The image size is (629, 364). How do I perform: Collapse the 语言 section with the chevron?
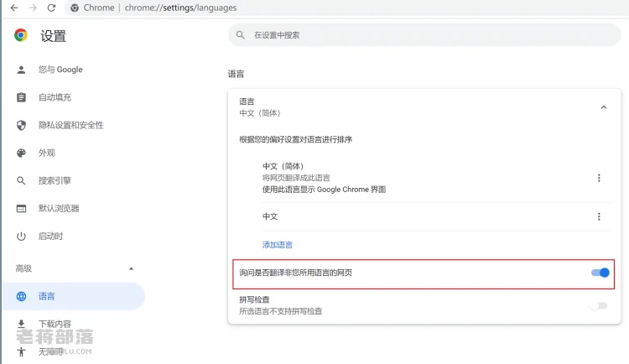click(x=603, y=107)
